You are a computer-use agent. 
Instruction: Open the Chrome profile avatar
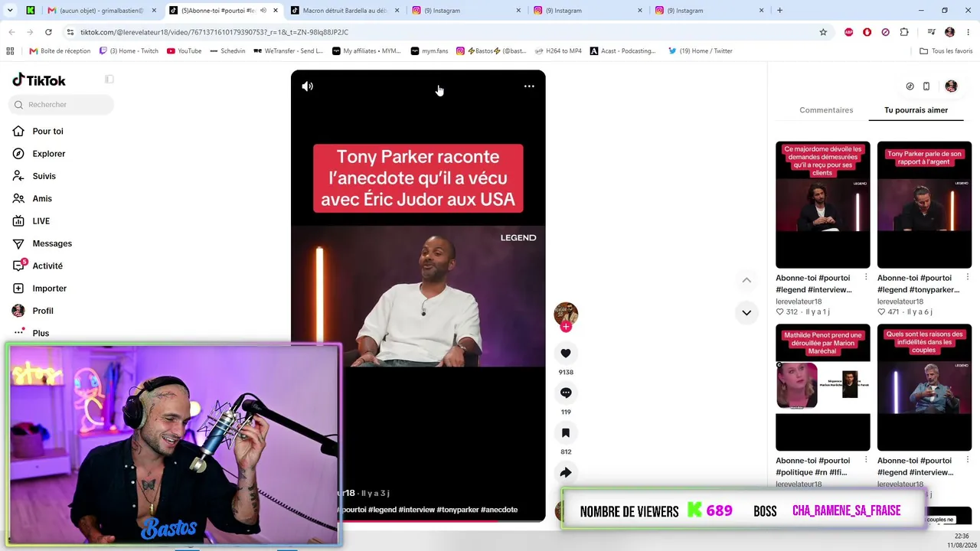tap(949, 32)
